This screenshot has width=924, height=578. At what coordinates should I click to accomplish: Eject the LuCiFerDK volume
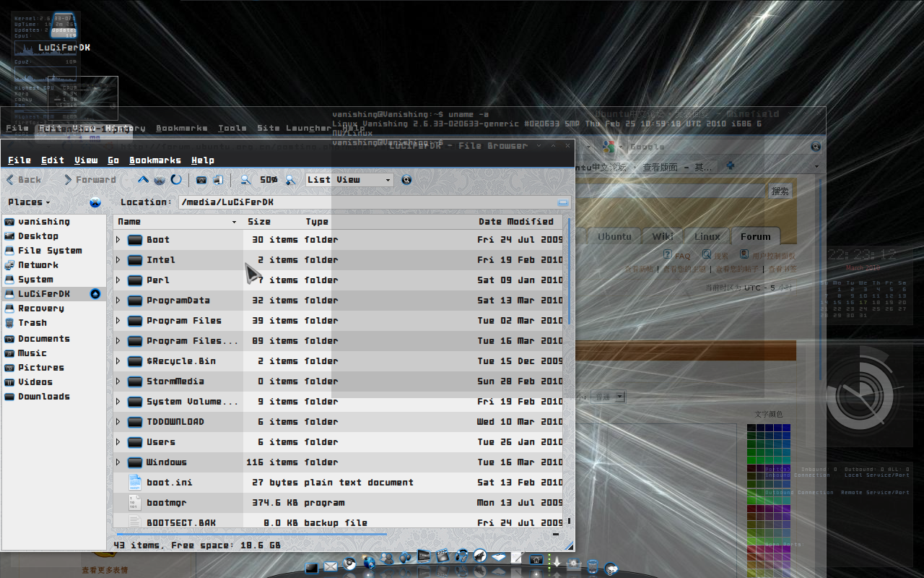pos(95,294)
